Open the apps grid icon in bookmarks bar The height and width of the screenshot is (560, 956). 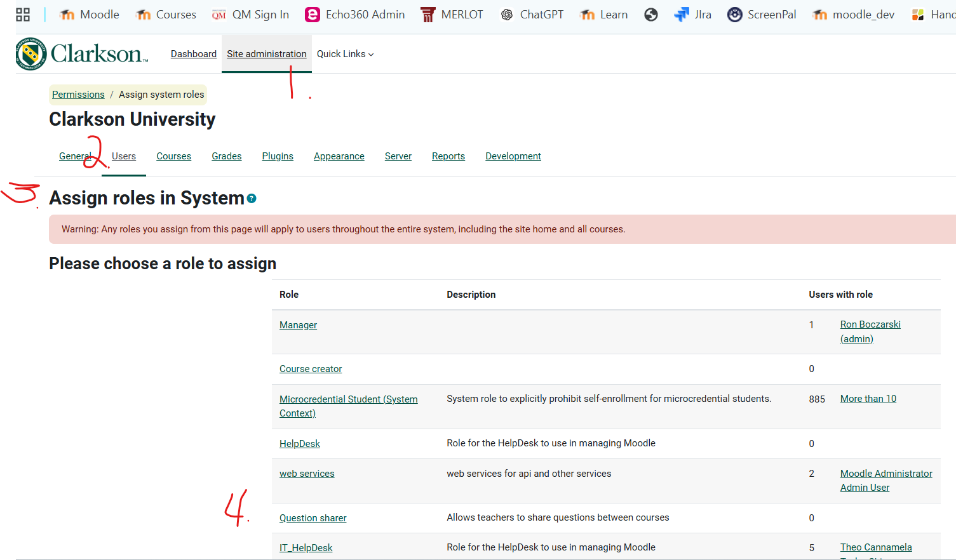click(23, 15)
